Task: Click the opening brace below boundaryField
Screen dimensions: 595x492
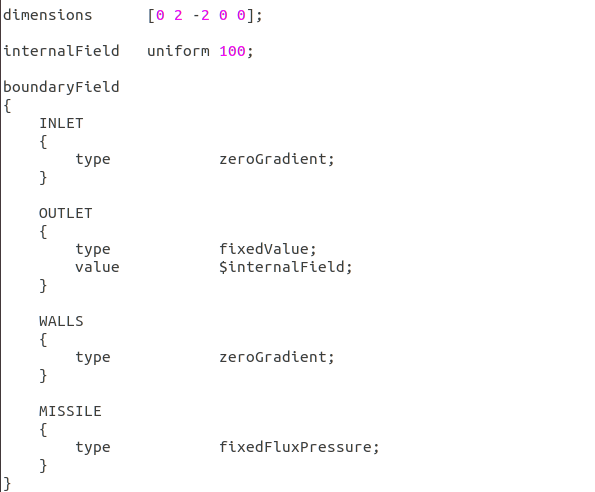Action: pyautogui.click(x=7, y=105)
